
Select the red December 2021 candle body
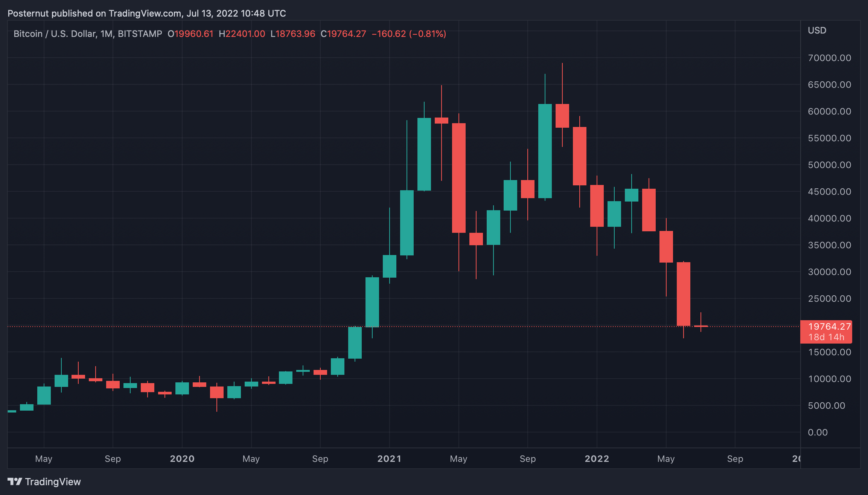[580, 156]
